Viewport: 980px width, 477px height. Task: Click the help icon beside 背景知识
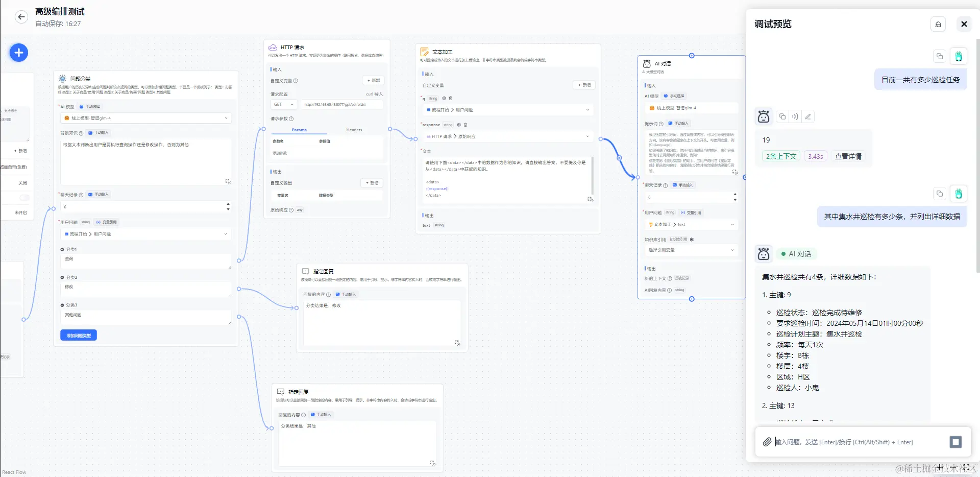tap(81, 133)
